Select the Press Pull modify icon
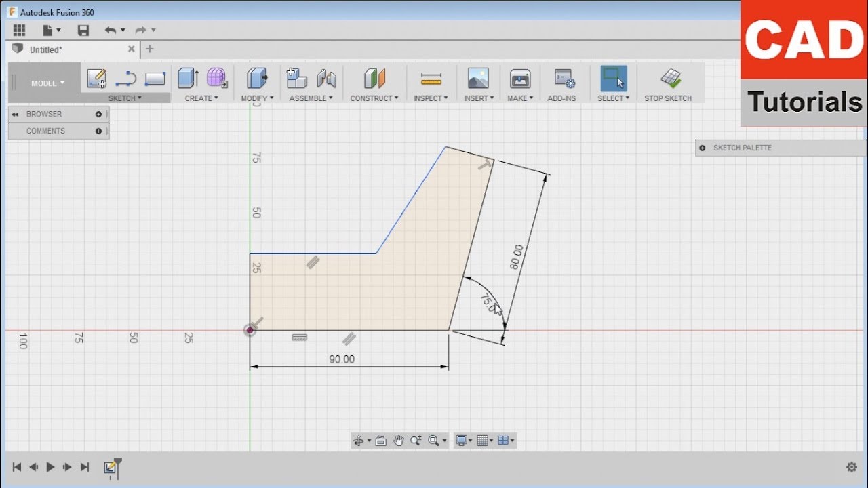Image resolution: width=868 pixels, height=488 pixels. (x=256, y=78)
